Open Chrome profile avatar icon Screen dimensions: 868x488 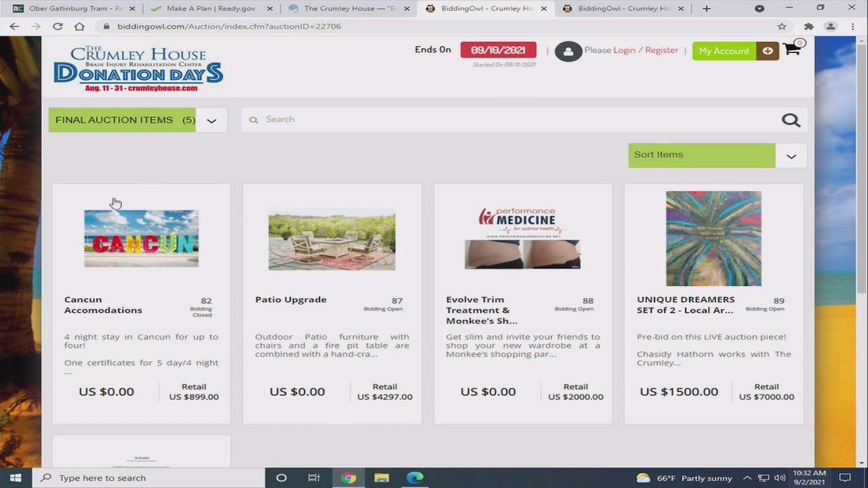pos(830,26)
